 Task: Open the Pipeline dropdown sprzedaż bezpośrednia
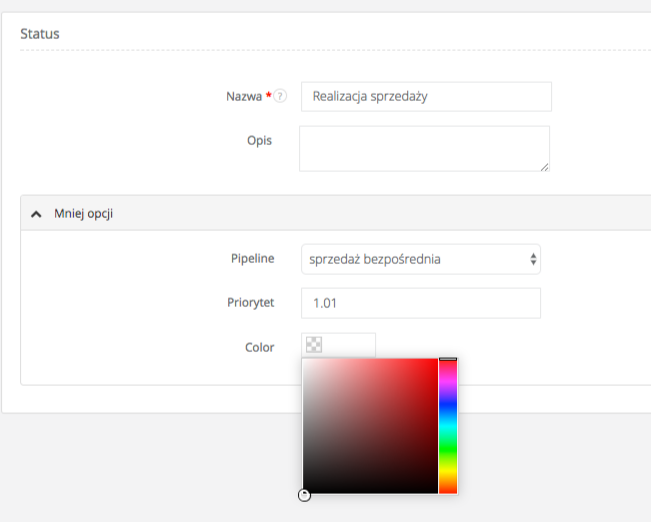(420, 260)
